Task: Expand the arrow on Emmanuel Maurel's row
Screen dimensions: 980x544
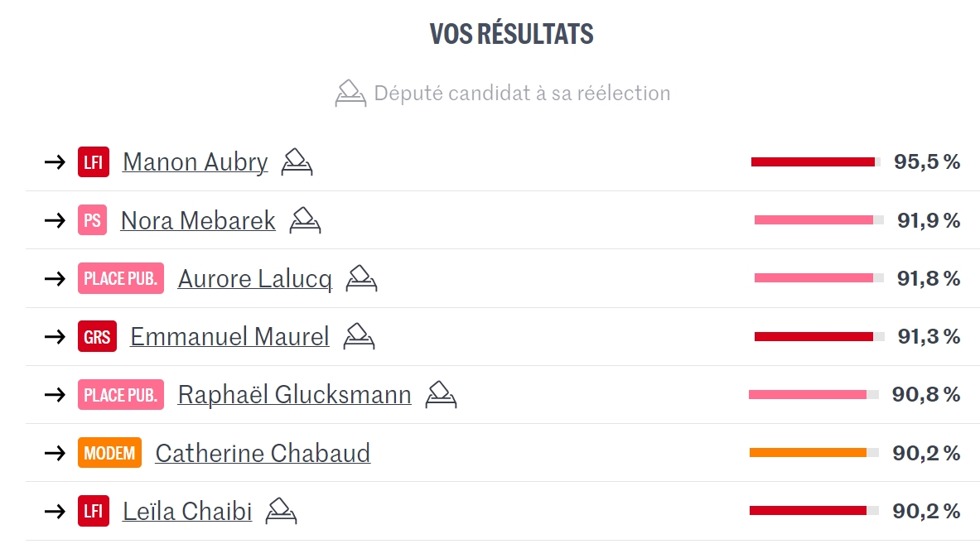Action: pyautogui.click(x=55, y=337)
